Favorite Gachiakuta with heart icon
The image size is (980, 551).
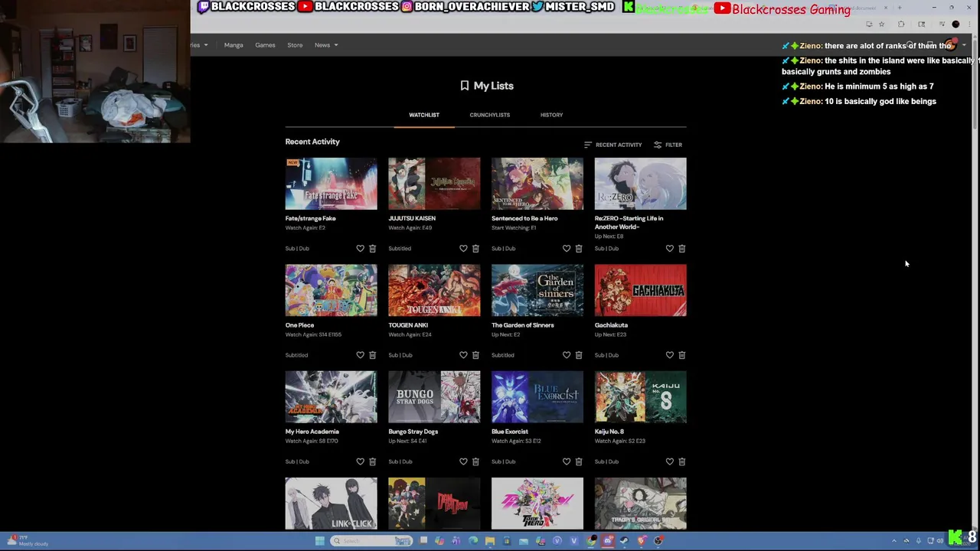(x=670, y=355)
